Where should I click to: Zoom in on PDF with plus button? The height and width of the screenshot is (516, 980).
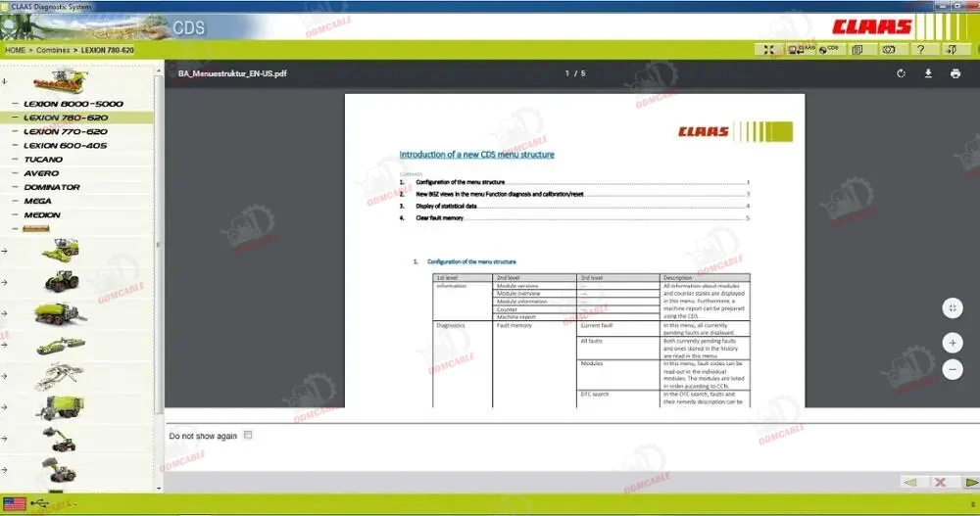tap(952, 343)
